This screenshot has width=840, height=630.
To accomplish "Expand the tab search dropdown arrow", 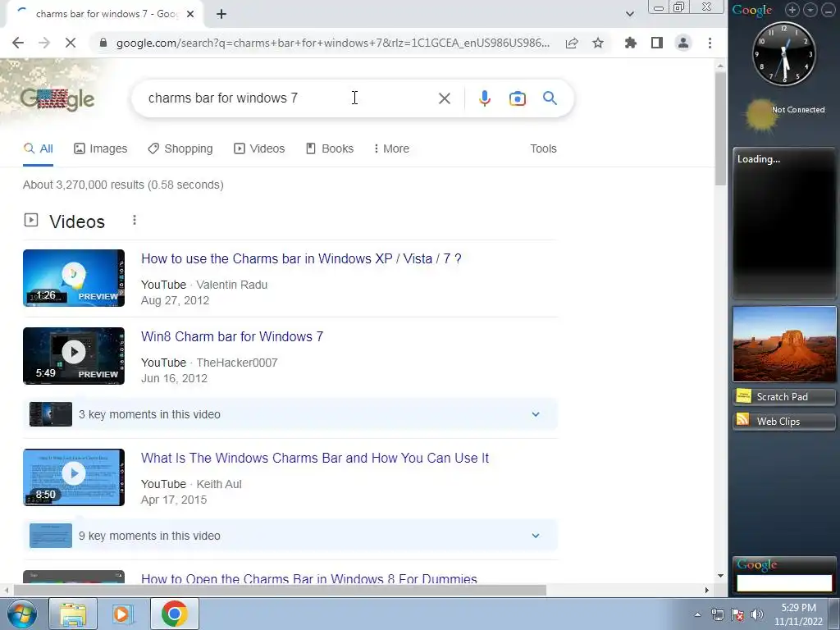I will [630, 14].
